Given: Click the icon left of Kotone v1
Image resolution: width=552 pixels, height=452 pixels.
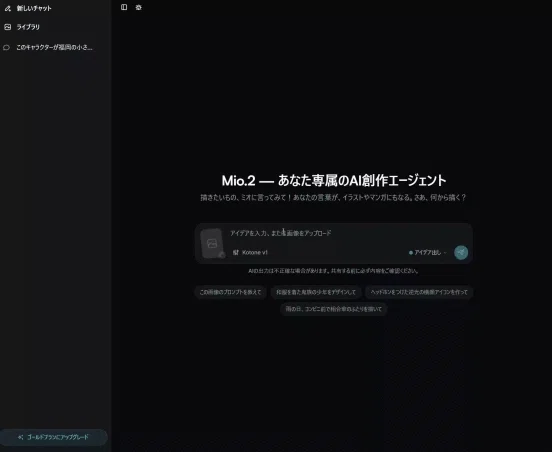Looking at the screenshot, I should (x=236, y=252).
